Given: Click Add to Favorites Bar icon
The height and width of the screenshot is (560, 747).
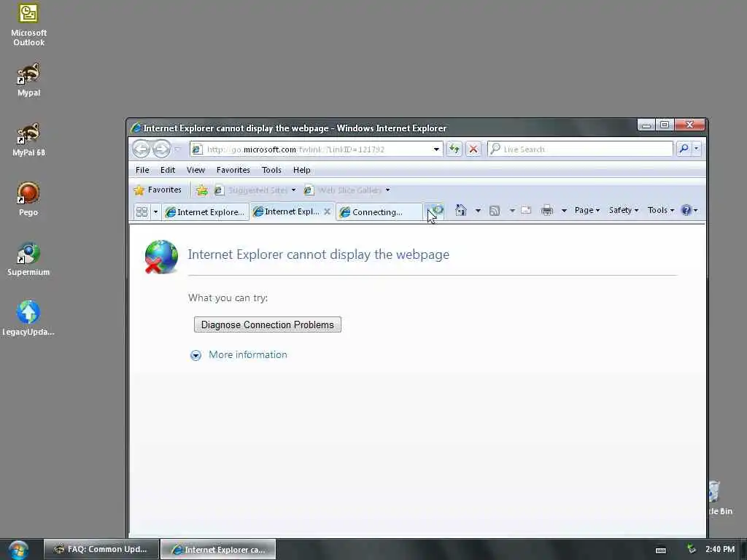Looking at the screenshot, I should (x=202, y=190).
